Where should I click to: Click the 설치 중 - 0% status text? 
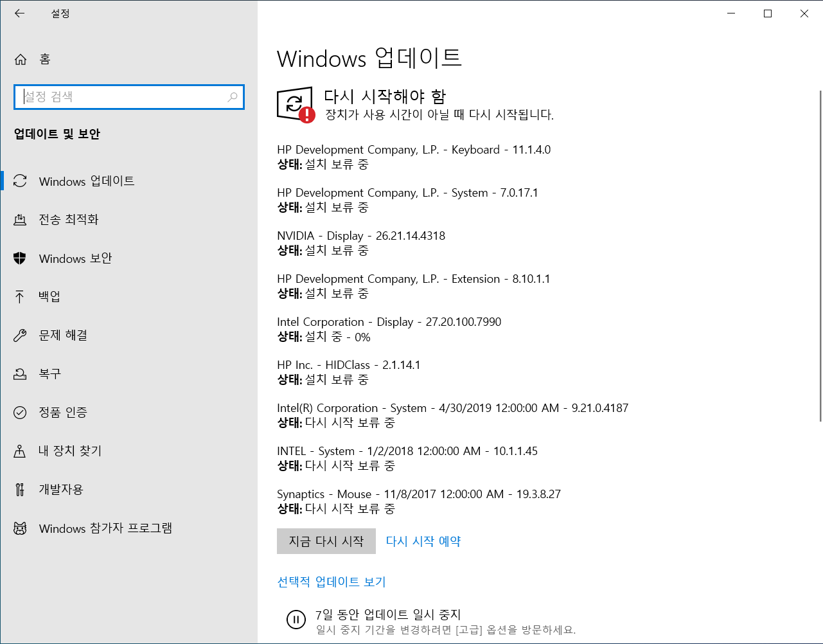[338, 337]
